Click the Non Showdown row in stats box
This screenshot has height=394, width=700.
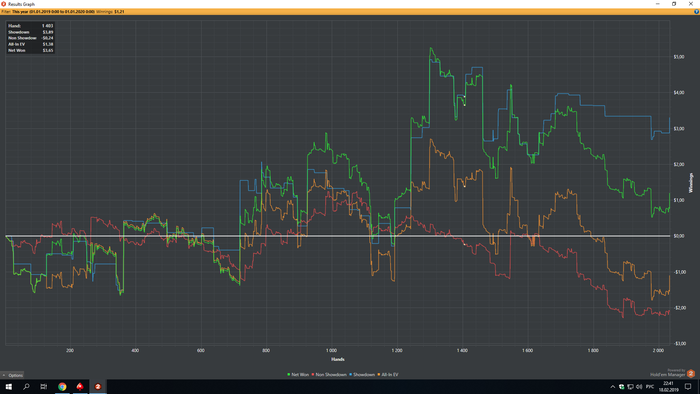30,38
